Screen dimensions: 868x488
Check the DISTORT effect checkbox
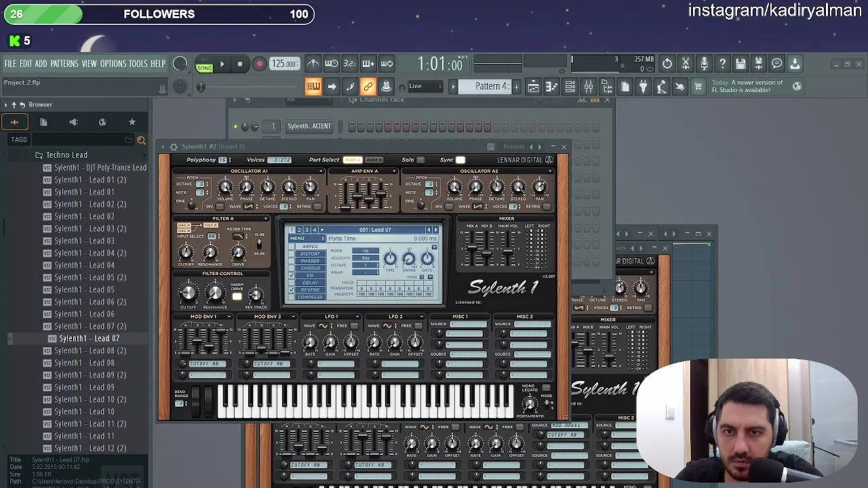coord(292,253)
